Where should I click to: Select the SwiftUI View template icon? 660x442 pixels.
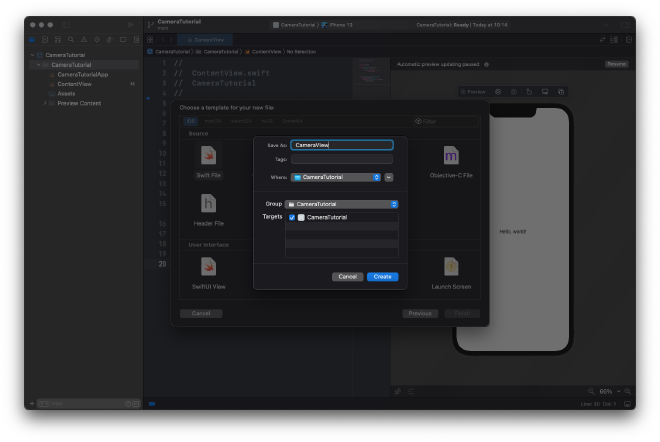point(208,267)
